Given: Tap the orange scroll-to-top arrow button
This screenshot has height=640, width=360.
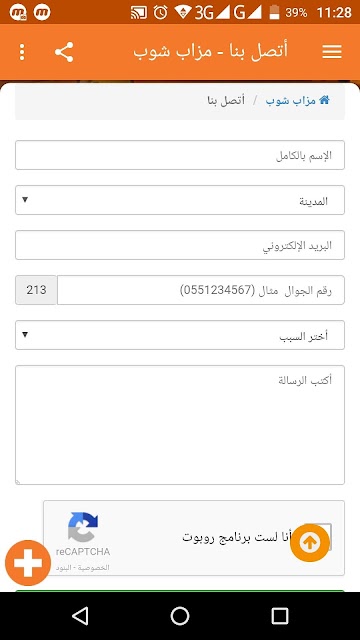Looking at the screenshot, I should (x=310, y=542).
